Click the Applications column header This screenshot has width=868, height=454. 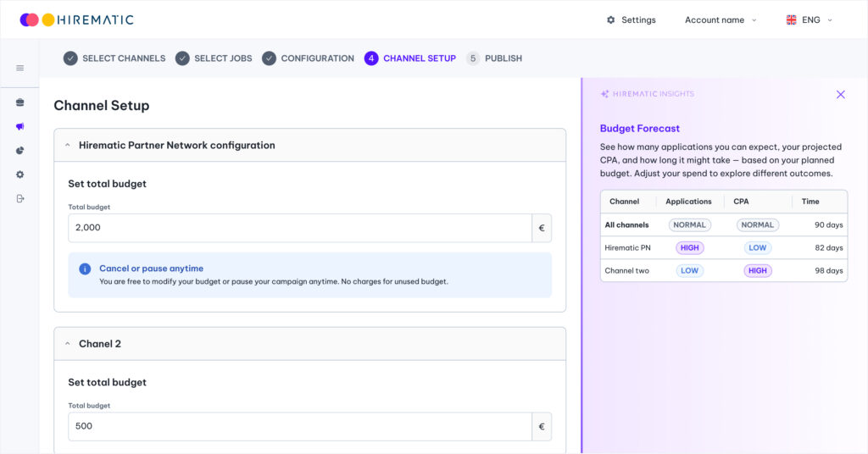click(688, 202)
